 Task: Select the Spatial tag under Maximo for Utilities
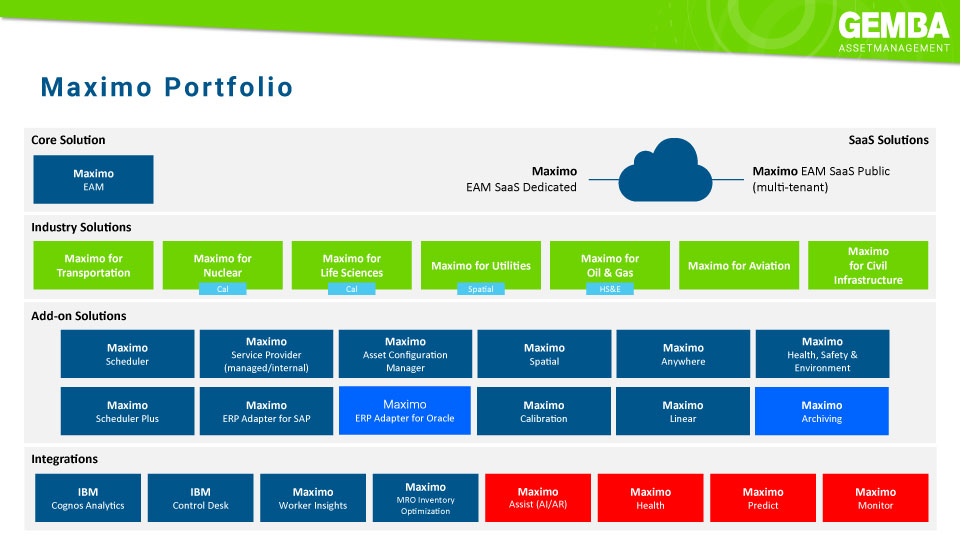481,289
